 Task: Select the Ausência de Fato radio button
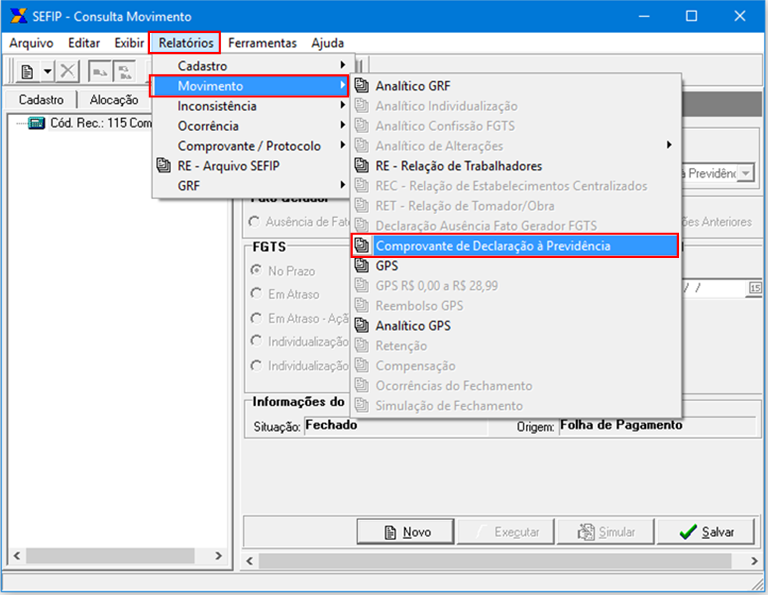[254, 222]
